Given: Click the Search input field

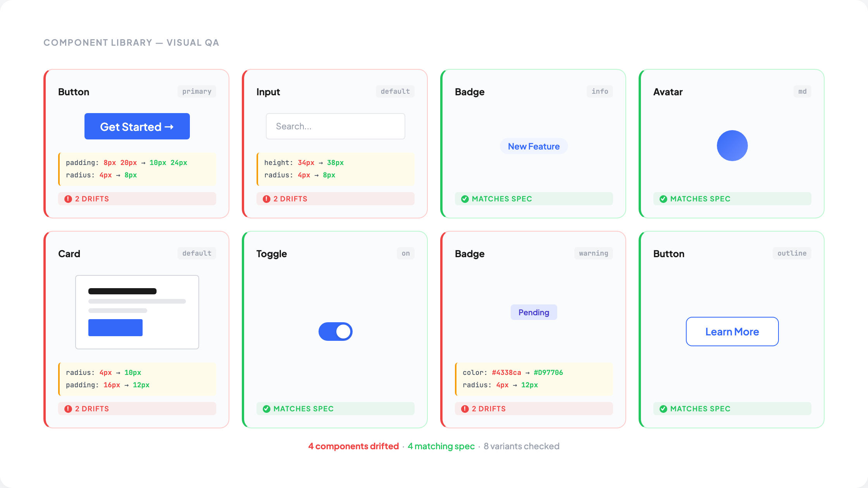Looking at the screenshot, I should click(336, 126).
